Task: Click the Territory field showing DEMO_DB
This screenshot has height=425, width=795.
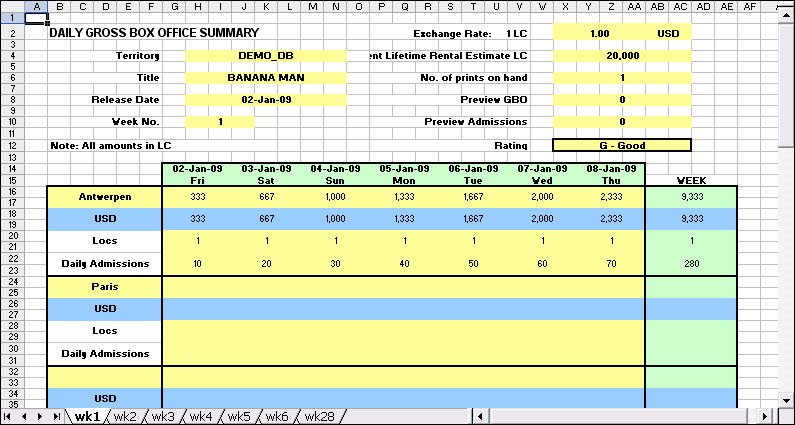Action: pos(266,55)
